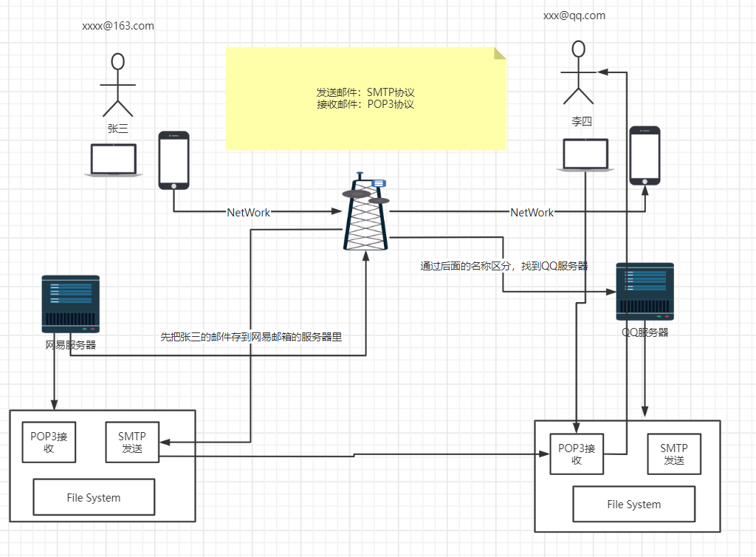Select the yellow SMTP/POP3 sticky note

366,98
